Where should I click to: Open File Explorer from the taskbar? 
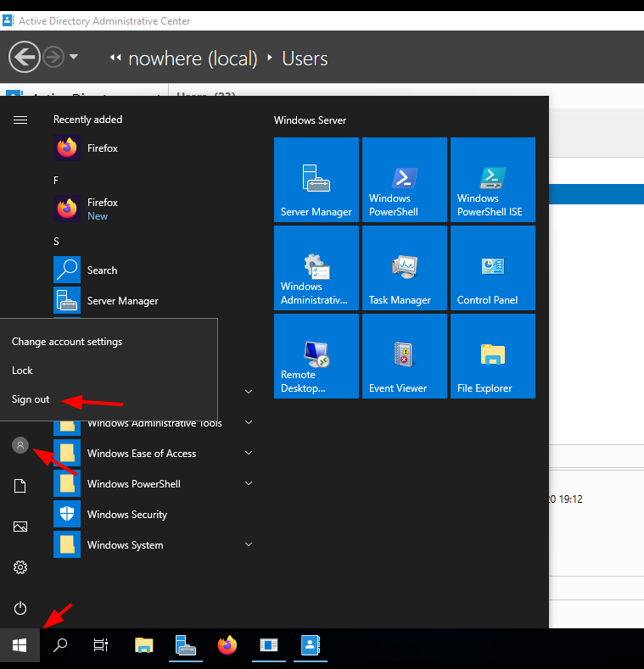tap(144, 645)
